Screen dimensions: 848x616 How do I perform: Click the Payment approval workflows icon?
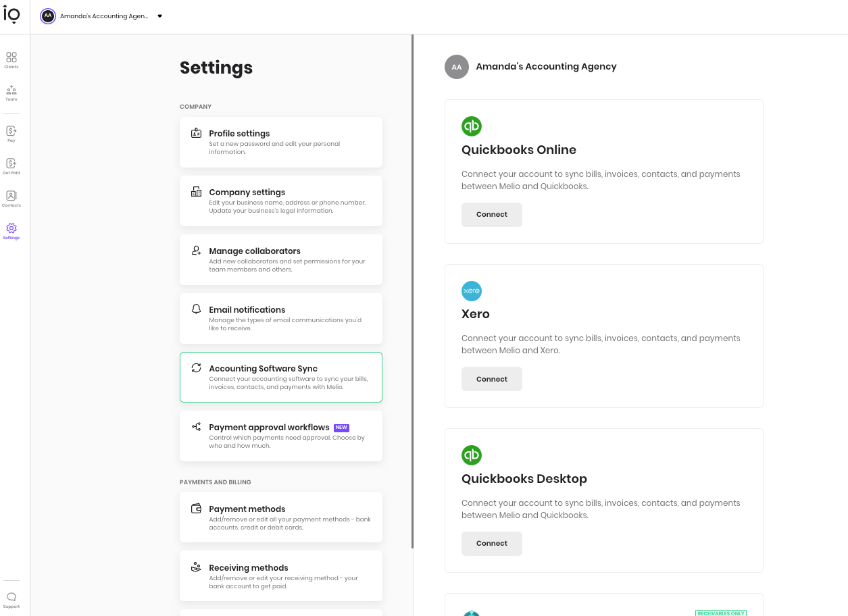(196, 427)
